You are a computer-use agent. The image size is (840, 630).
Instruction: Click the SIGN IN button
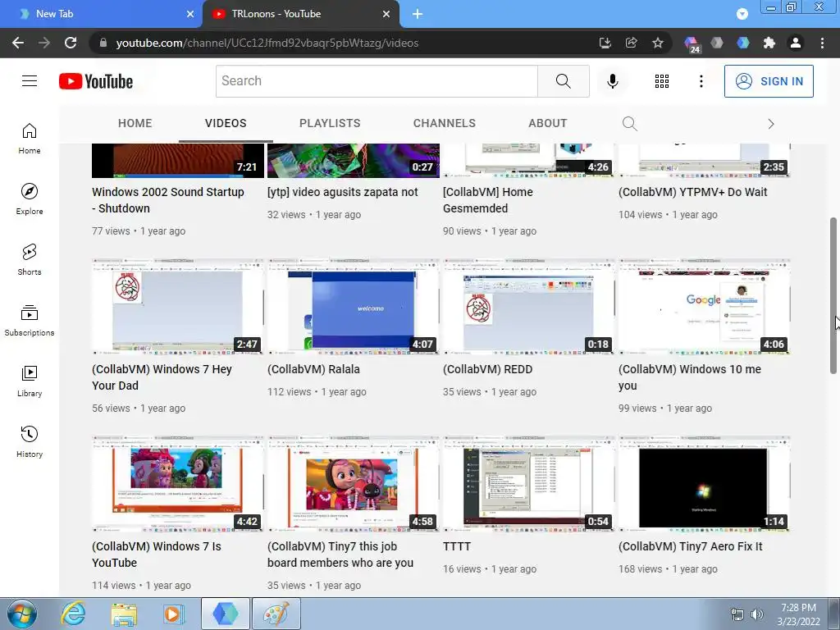(x=769, y=81)
